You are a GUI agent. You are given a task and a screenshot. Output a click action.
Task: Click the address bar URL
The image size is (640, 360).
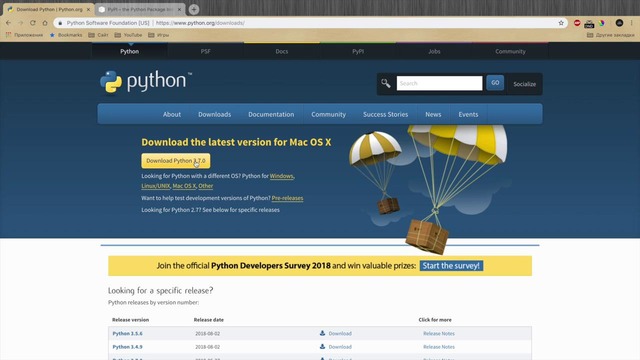200,23
